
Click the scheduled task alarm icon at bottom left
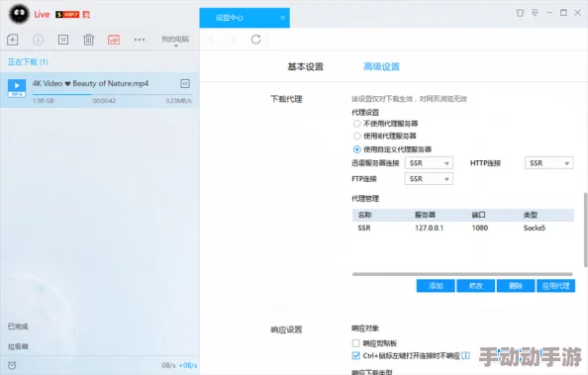point(12,365)
